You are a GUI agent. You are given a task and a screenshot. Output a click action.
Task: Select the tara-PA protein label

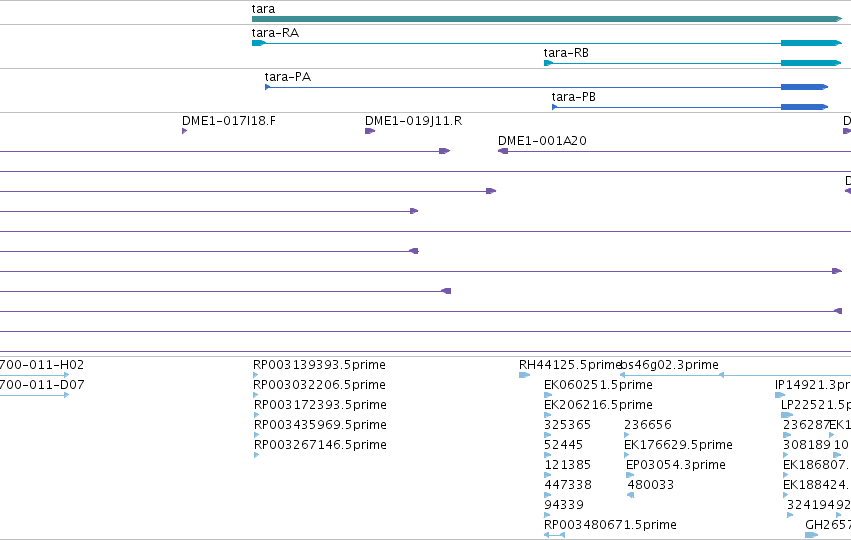(x=288, y=77)
